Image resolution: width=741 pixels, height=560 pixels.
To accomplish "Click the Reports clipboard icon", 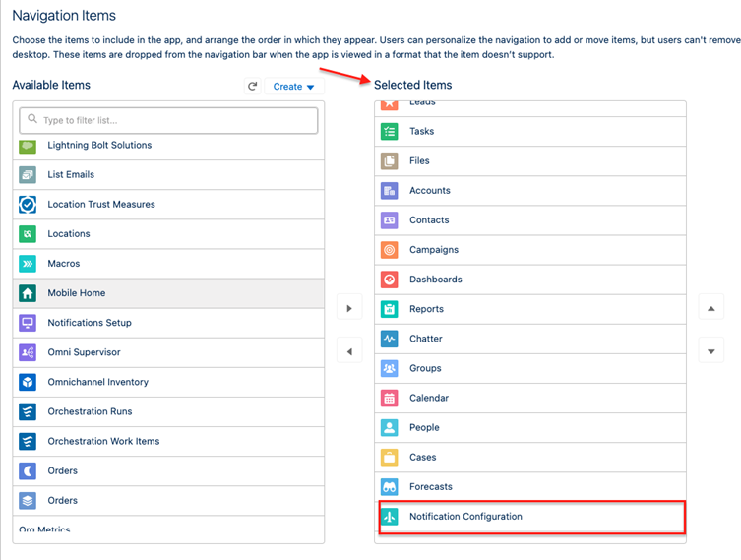I will pos(389,309).
